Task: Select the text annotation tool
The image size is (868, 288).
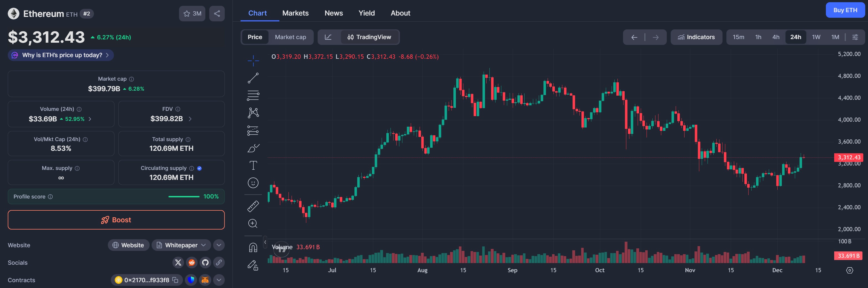Action: [253, 165]
